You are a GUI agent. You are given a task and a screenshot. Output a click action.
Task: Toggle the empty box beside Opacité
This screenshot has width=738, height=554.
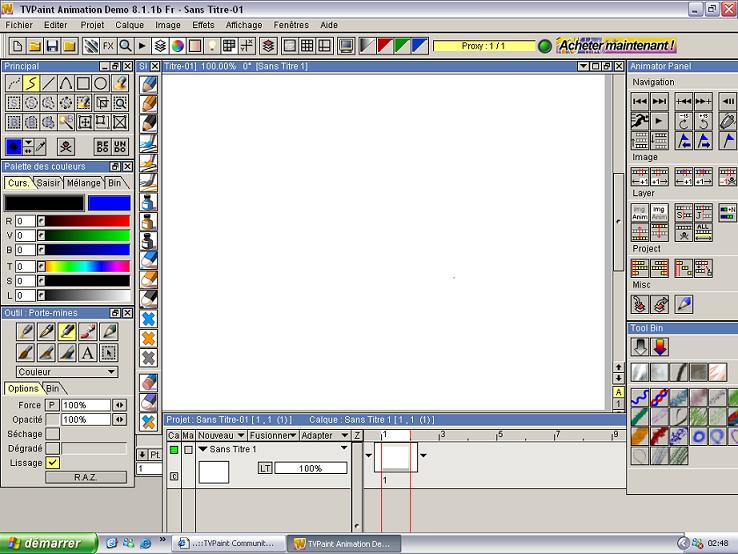(53, 419)
